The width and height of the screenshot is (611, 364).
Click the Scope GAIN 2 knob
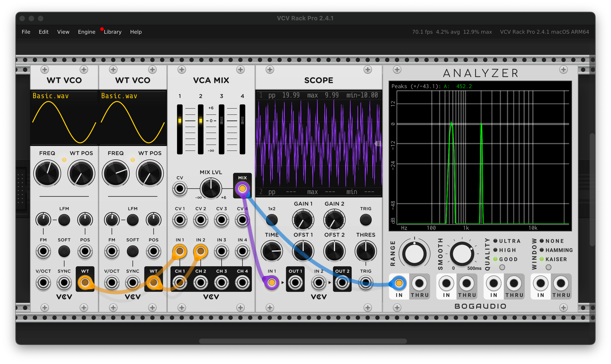[x=334, y=220]
